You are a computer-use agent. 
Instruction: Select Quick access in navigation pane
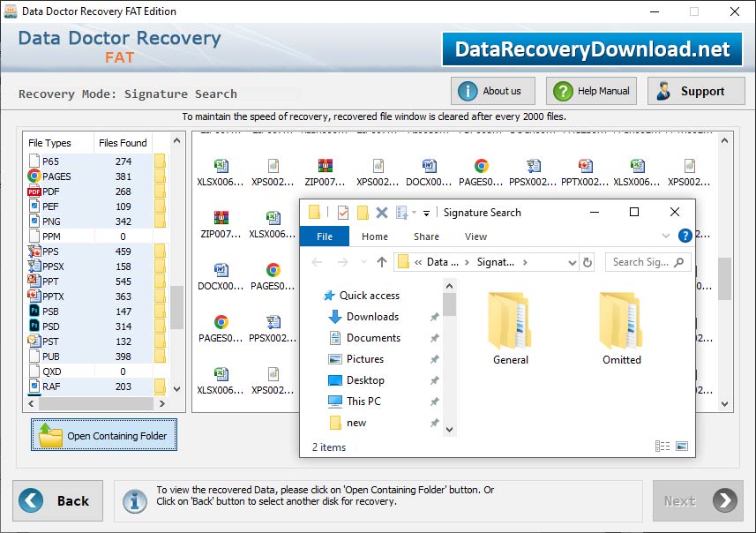pos(362,296)
